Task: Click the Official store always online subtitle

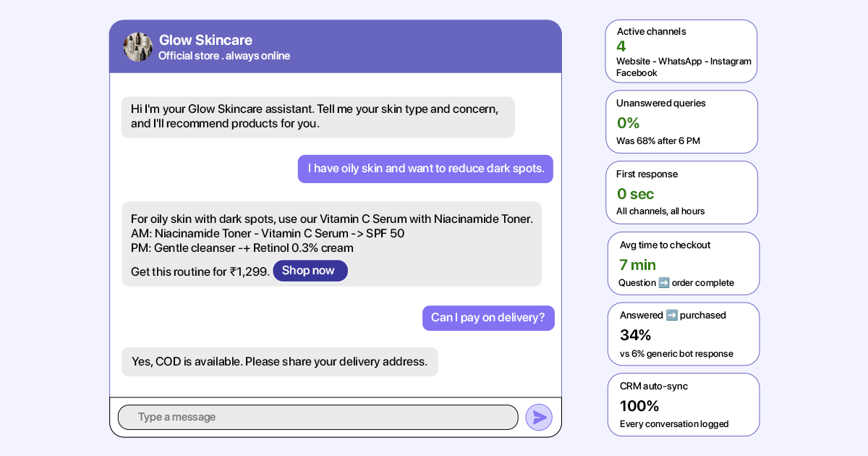Action: coord(224,56)
